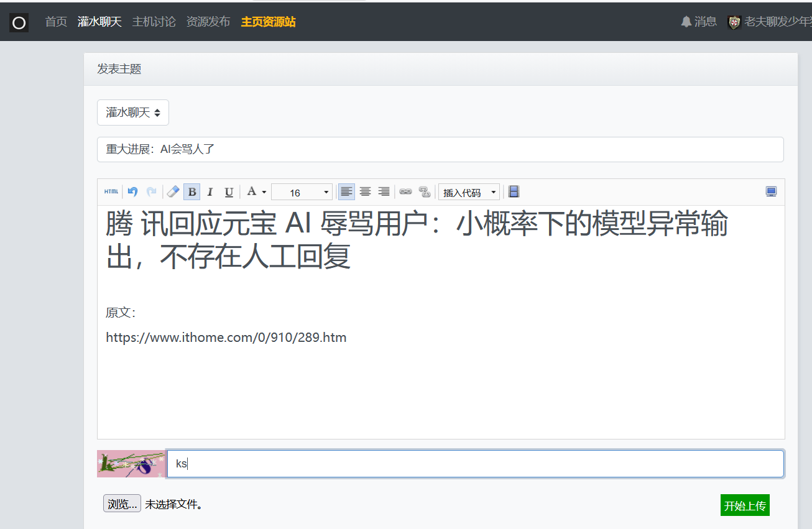Open the font color picker
Image resolution: width=812 pixels, height=529 pixels.
pos(256,192)
